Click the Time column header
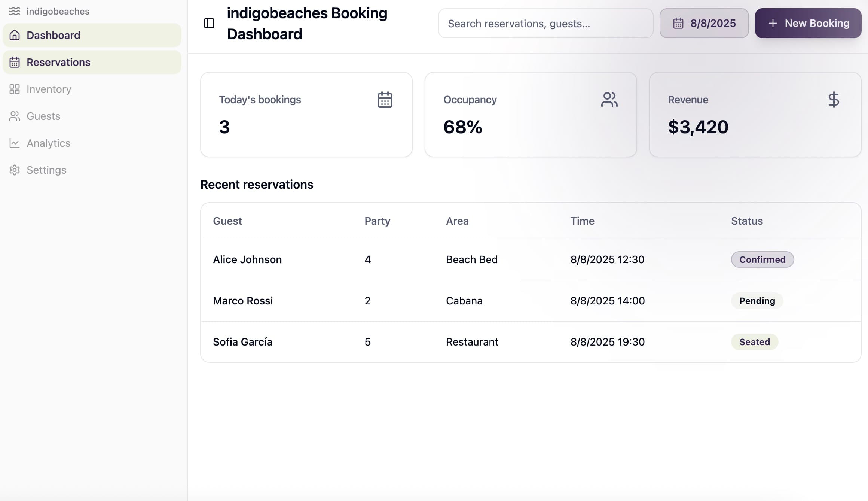868x501 pixels. tap(582, 221)
